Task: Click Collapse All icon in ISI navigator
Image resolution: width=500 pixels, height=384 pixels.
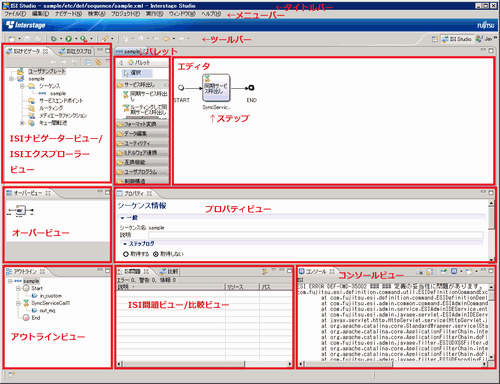Action: 88,62
